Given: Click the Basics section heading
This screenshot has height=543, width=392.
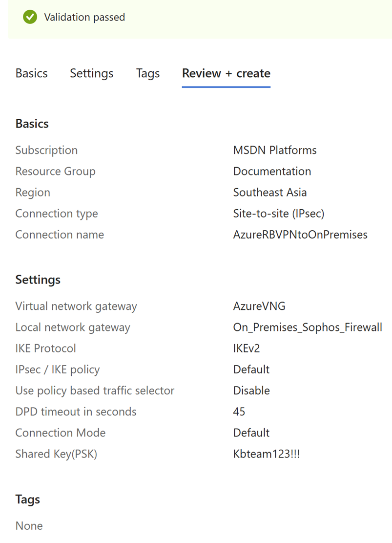Looking at the screenshot, I should 32,124.
